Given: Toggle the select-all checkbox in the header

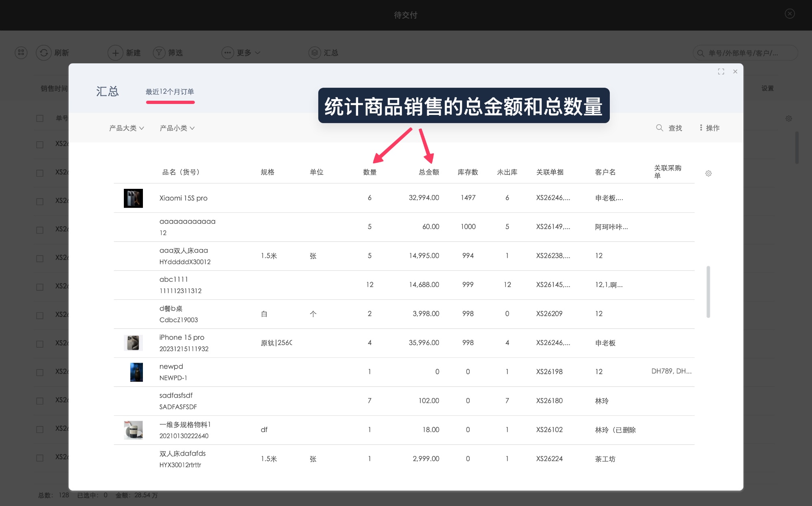Looking at the screenshot, I should click(40, 118).
